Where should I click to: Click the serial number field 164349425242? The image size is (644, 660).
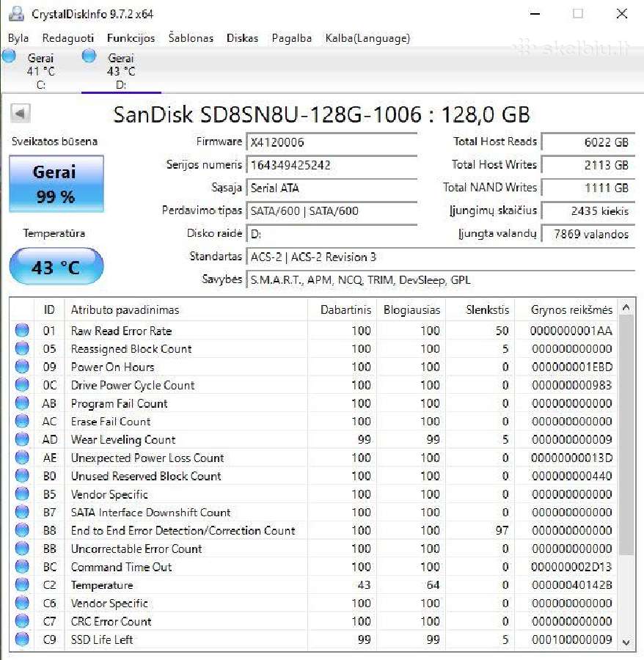[332, 165]
